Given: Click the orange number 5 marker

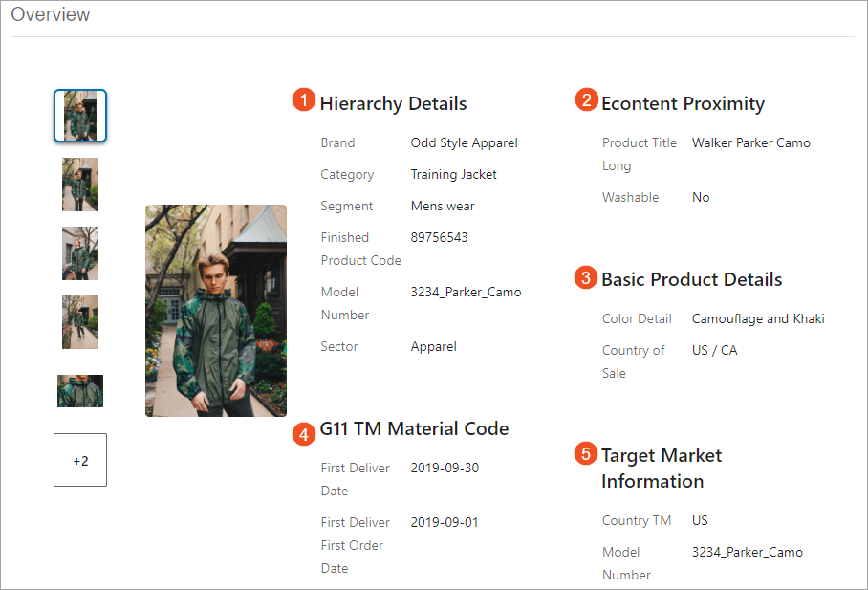Looking at the screenshot, I should tap(586, 453).
